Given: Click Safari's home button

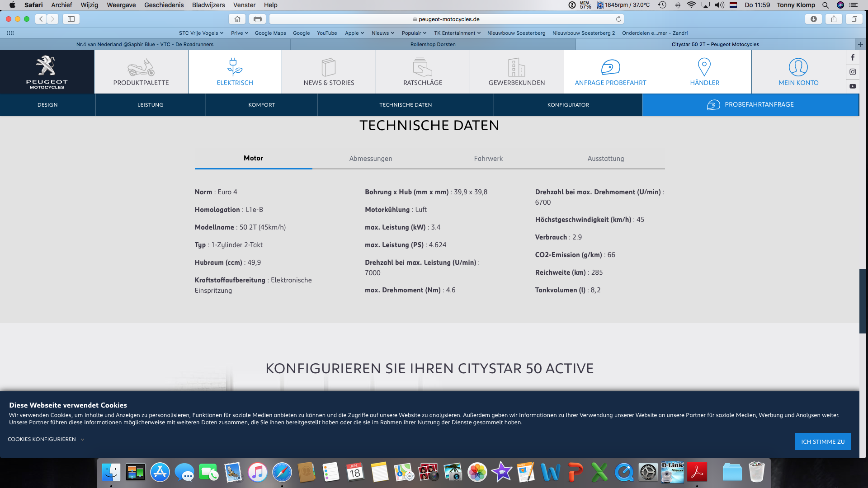Looking at the screenshot, I should click(237, 19).
